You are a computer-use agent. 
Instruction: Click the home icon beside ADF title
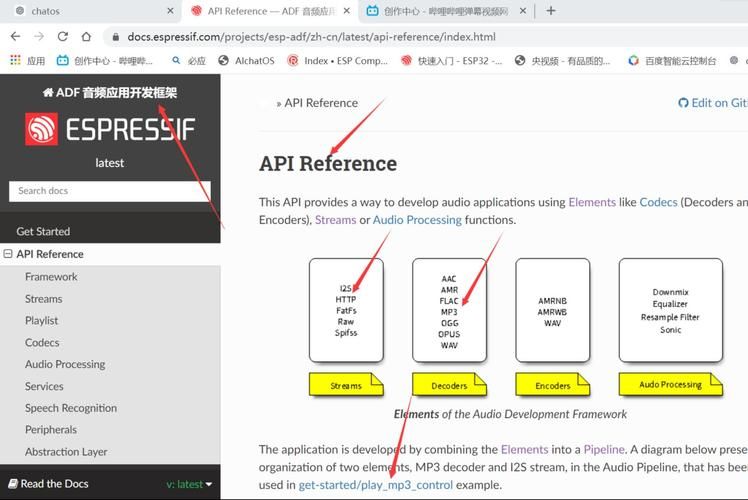(x=47, y=93)
